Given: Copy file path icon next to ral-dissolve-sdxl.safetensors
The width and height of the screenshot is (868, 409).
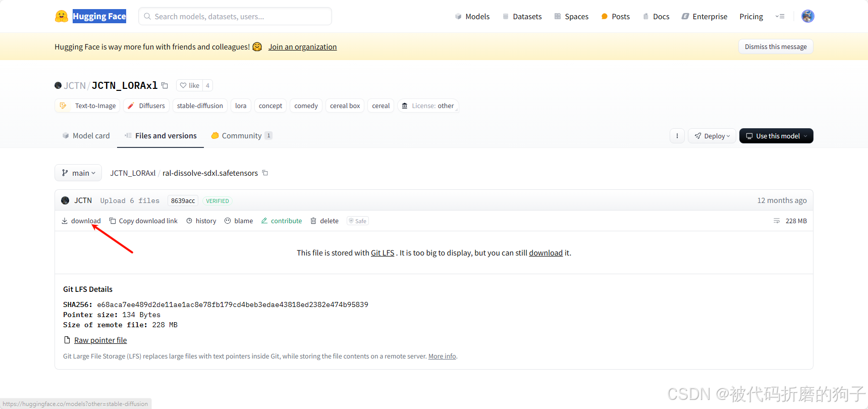Looking at the screenshot, I should coord(265,173).
